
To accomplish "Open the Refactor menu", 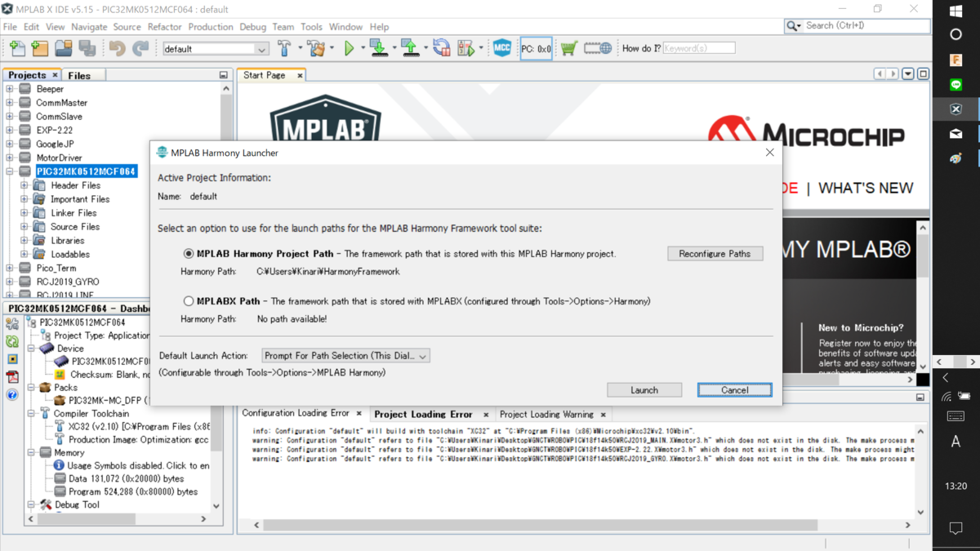I will pos(164,27).
